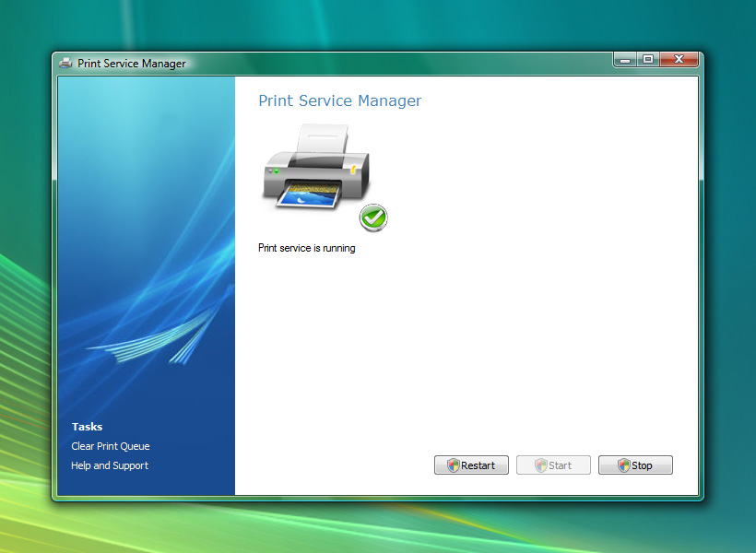The height and width of the screenshot is (553, 756).
Task: Click the "Print service is running" status text
Action: (306, 248)
